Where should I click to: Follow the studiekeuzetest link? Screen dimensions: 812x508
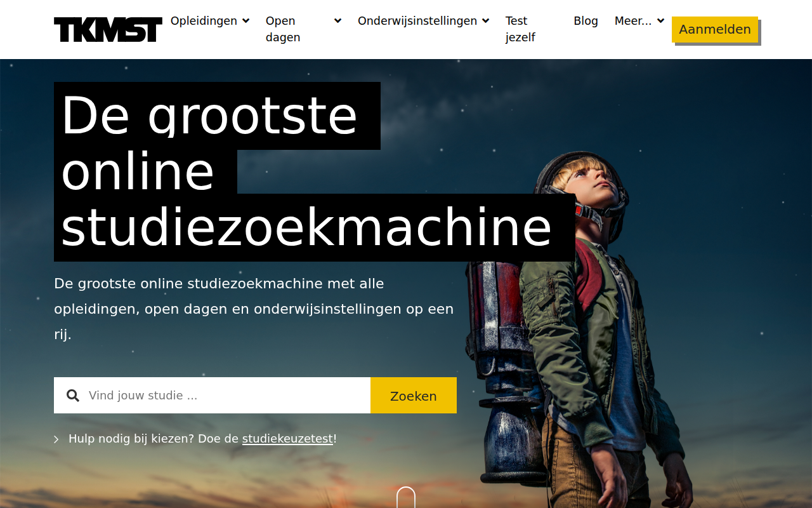[287, 439]
